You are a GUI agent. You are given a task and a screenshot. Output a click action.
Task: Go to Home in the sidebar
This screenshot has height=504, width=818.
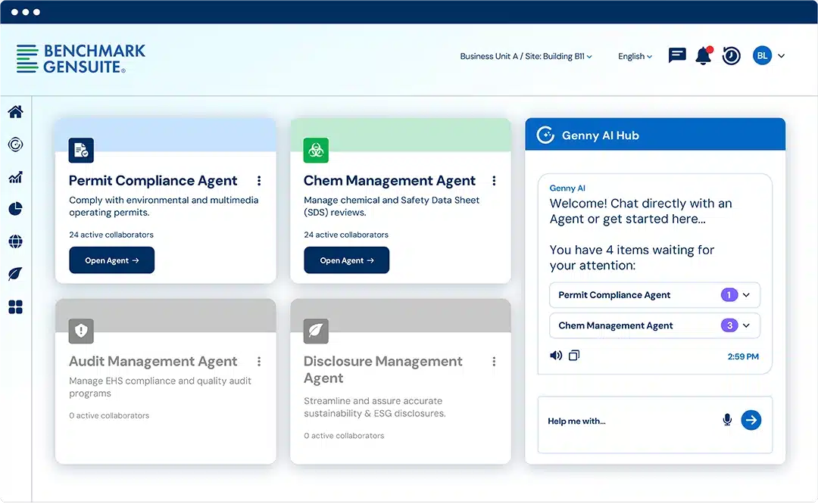16,111
